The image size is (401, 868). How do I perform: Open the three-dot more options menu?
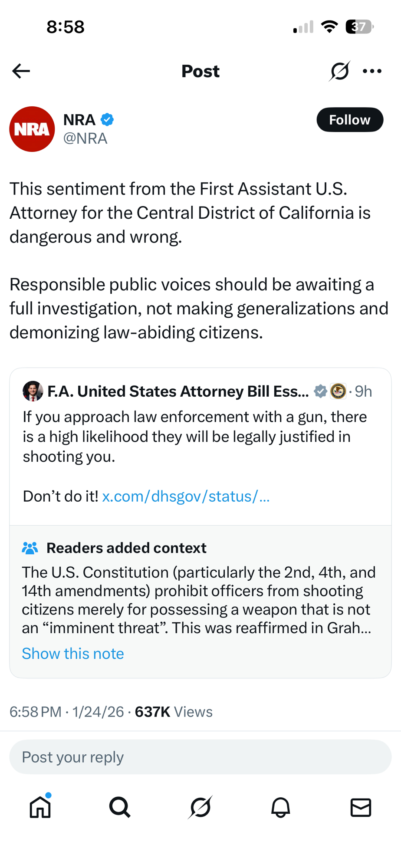pyautogui.click(x=372, y=71)
